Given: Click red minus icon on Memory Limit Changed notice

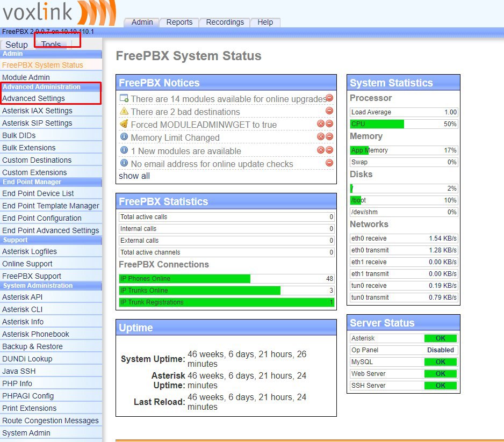Looking at the screenshot, I should pyautogui.click(x=329, y=136).
